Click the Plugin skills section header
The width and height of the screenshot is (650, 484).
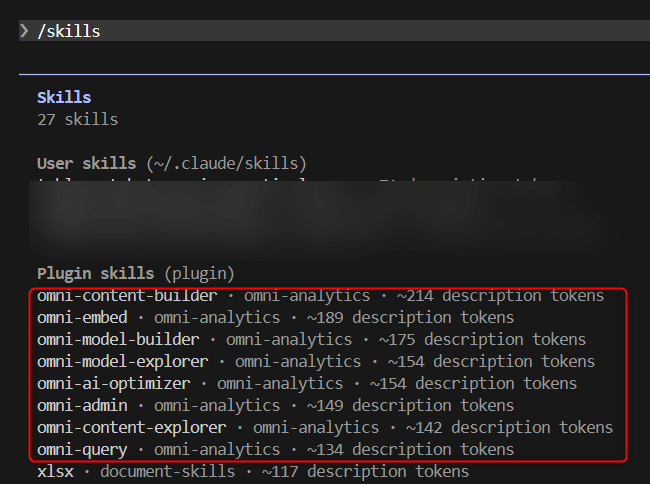click(95, 273)
